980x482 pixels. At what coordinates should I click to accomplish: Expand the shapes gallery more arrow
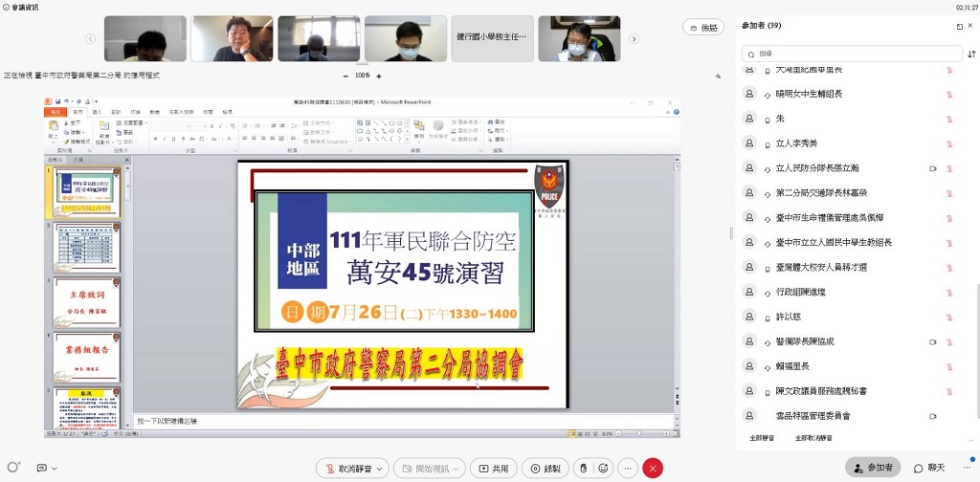408,139
